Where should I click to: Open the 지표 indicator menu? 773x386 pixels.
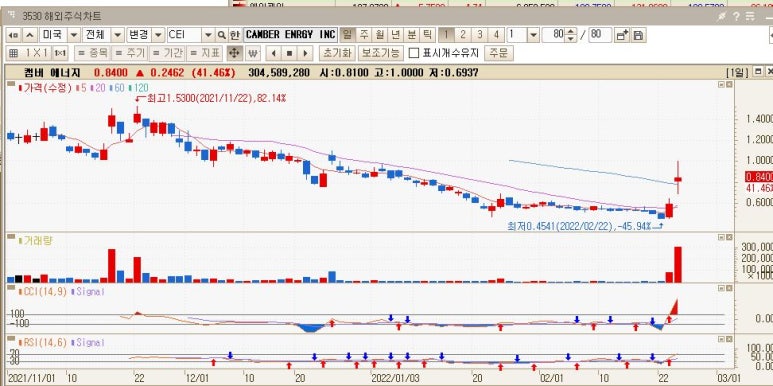click(x=204, y=53)
